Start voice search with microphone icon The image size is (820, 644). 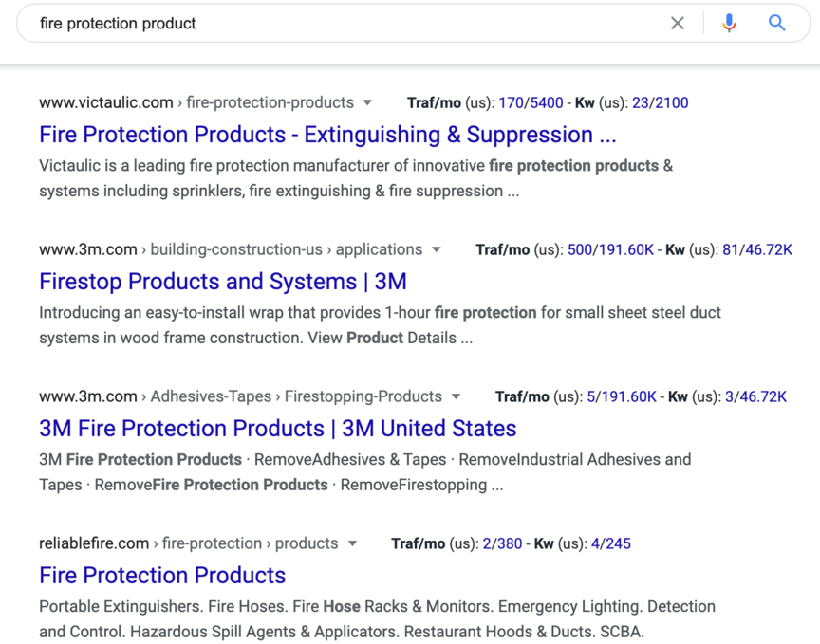729,24
